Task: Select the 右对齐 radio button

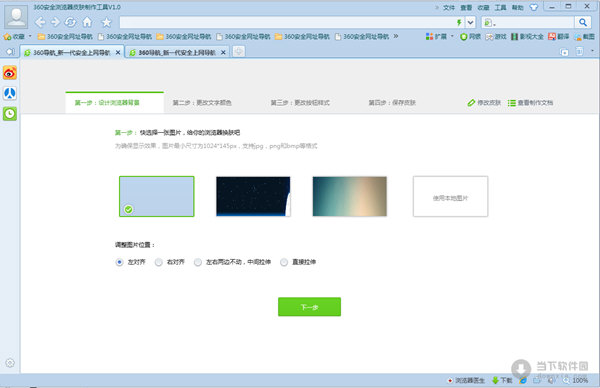Action: coord(158,262)
